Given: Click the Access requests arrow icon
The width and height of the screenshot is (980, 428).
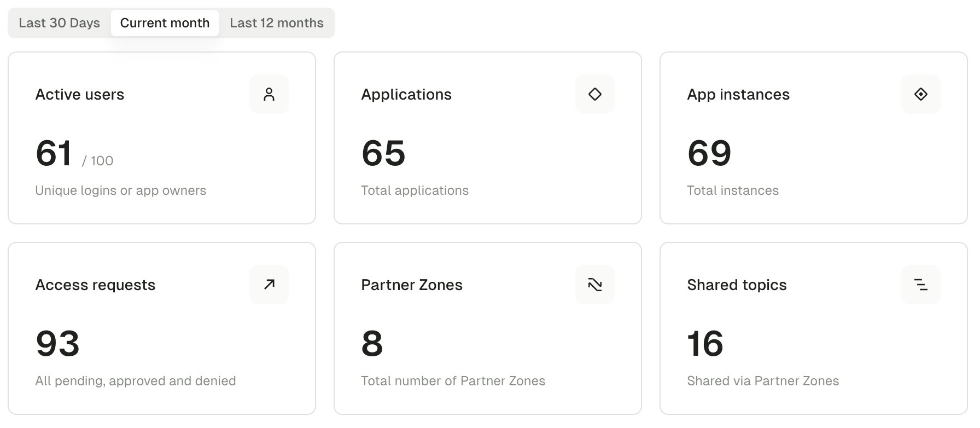Looking at the screenshot, I should (x=269, y=285).
